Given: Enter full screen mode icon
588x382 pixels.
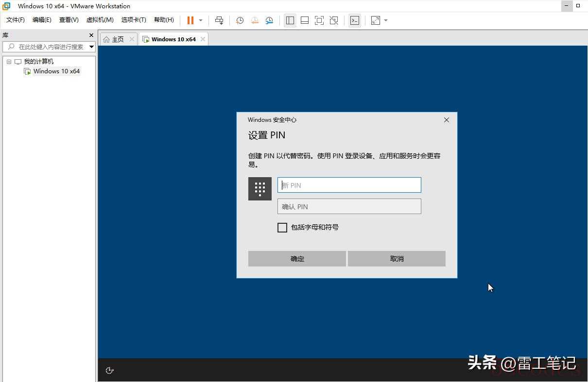Looking at the screenshot, I should 319,20.
